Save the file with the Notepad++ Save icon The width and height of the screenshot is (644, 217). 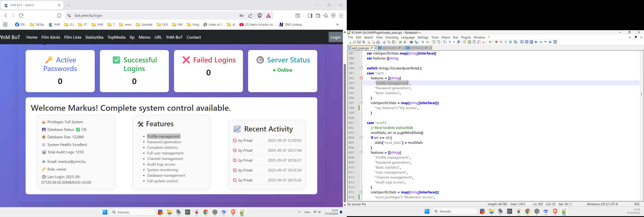(x=359, y=42)
